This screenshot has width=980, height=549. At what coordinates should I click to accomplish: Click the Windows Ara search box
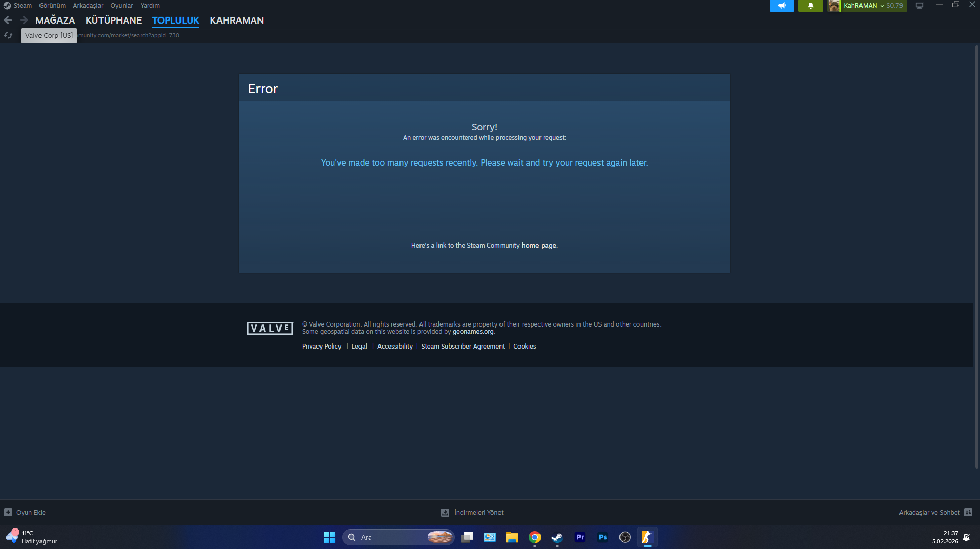398,537
